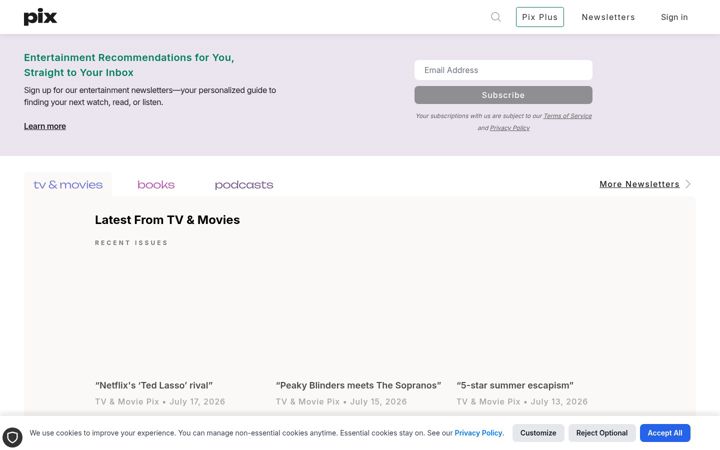
Task: Focus the Email Address field
Action: click(x=503, y=70)
